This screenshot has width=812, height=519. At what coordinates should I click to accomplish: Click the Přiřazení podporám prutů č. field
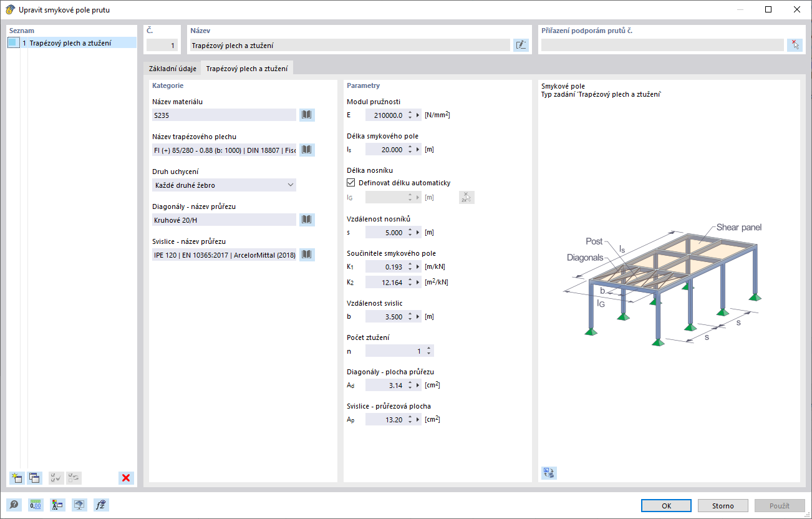click(x=662, y=45)
